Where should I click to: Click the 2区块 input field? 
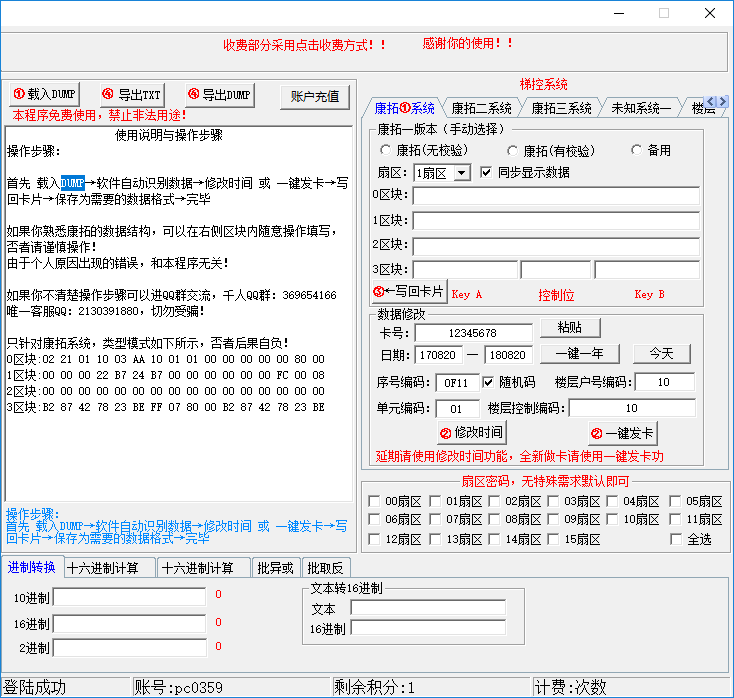(556, 246)
